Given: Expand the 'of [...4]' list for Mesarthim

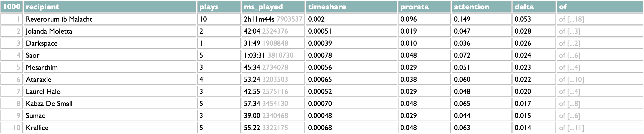Looking at the screenshot, I should [570, 67].
